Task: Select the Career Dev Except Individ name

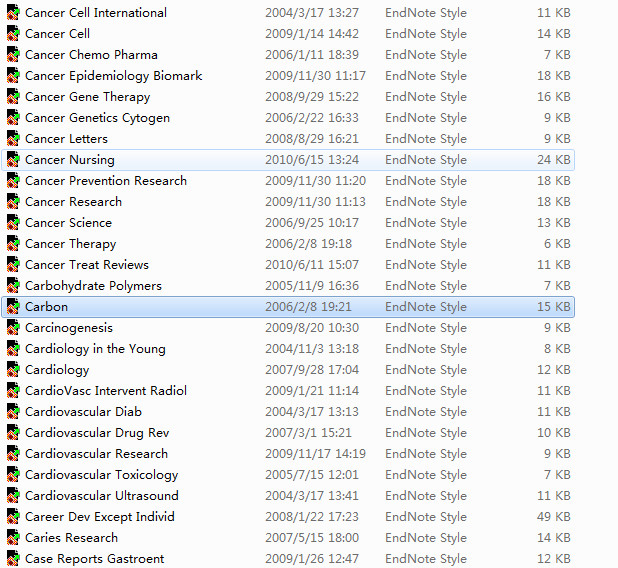Action: tap(100, 517)
